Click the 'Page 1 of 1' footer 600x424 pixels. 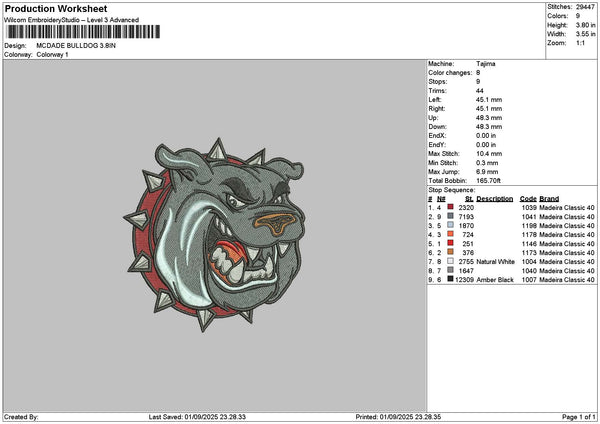(579, 417)
